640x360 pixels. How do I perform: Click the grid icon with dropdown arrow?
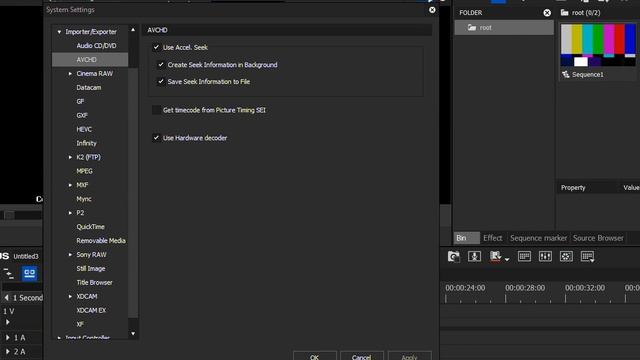click(587, 256)
